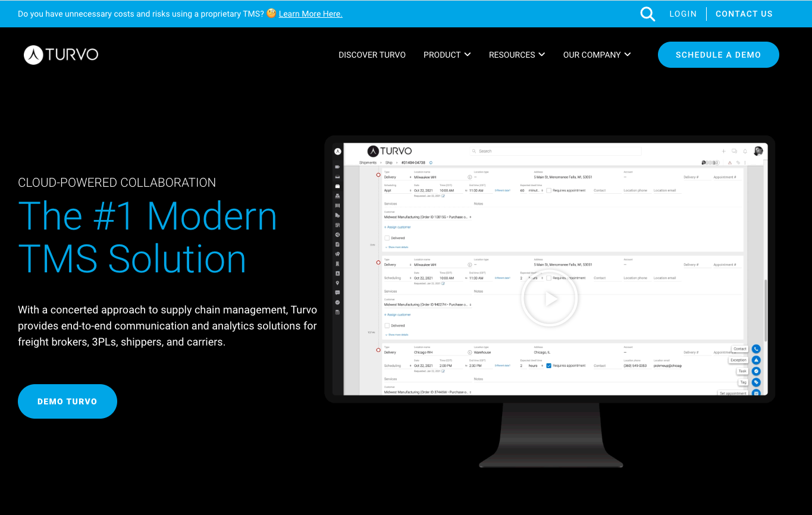Tick Delivered under Order ID 10815G customer
Viewport: 812px width, 515px height.
[387, 238]
